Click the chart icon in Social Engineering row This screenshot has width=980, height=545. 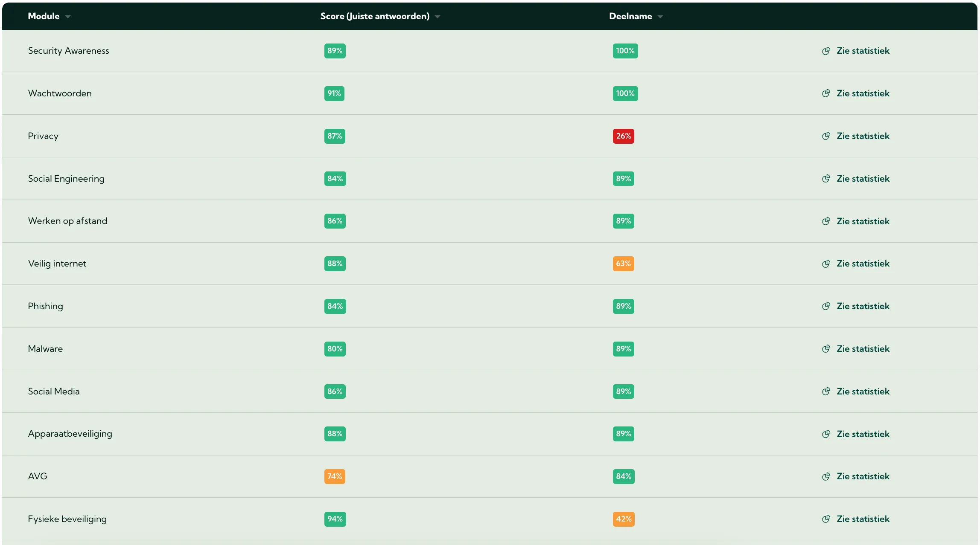[x=826, y=179]
